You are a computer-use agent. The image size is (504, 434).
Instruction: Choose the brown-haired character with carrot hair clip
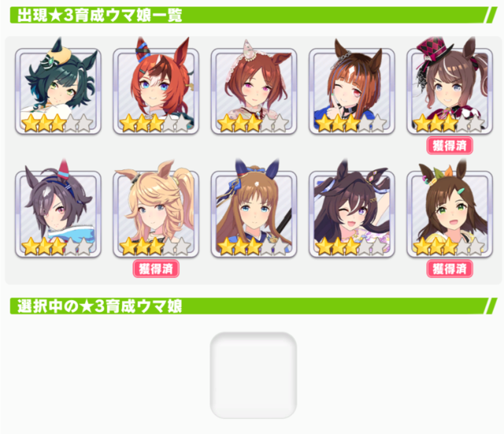pos(450,214)
